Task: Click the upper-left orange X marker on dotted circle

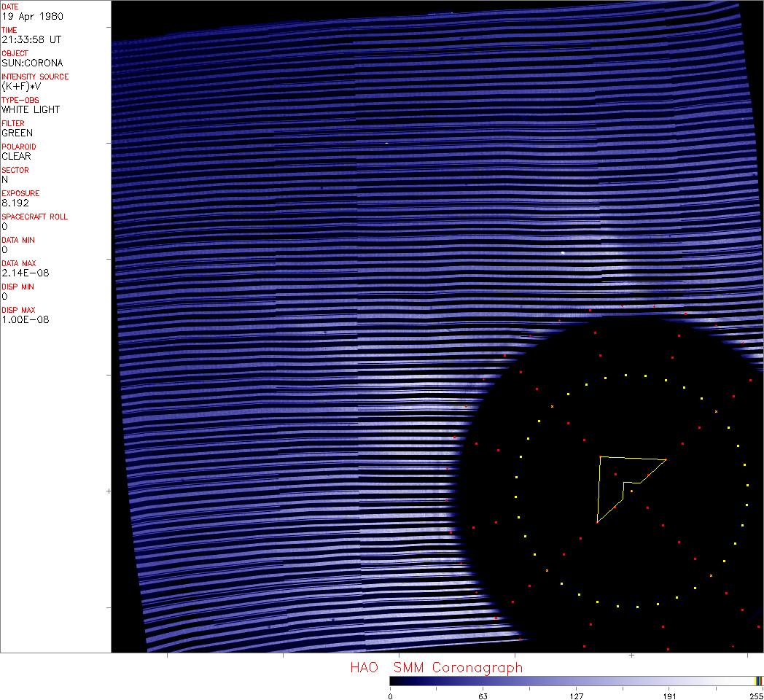Action: [552, 406]
